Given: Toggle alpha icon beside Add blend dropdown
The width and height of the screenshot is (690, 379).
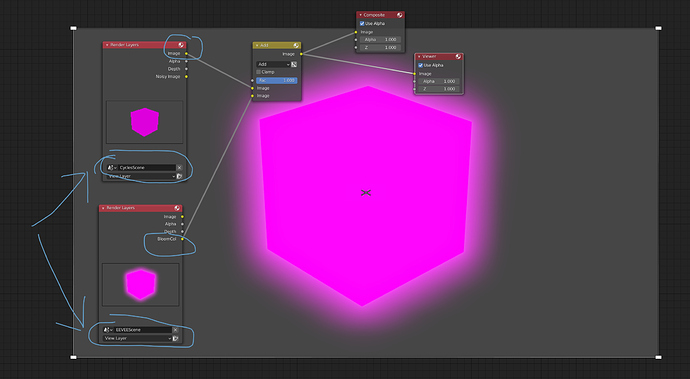Looking at the screenshot, I should pyautogui.click(x=294, y=64).
